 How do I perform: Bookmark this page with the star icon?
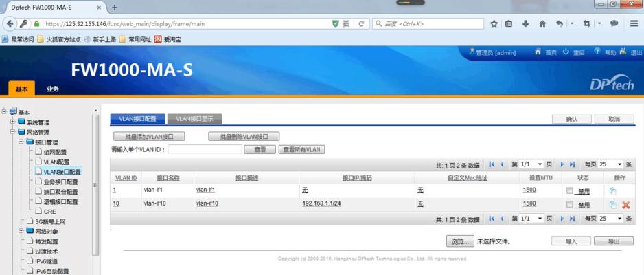coord(494,24)
